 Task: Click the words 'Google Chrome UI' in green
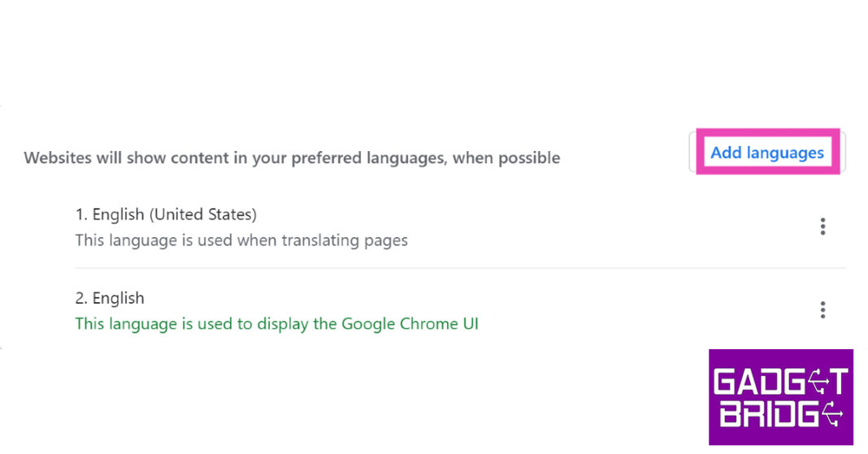(x=410, y=324)
